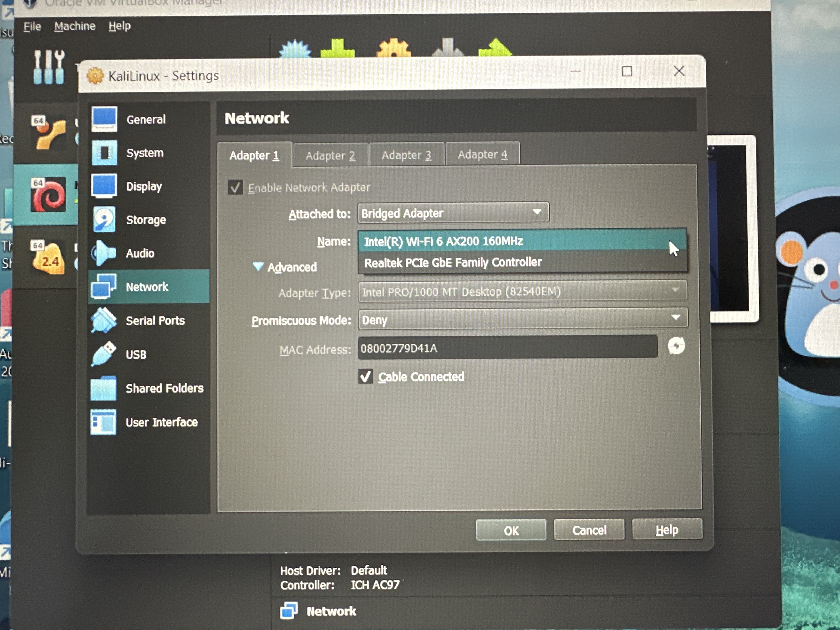Click the 'Host Driver:' label in details

pos(310,570)
